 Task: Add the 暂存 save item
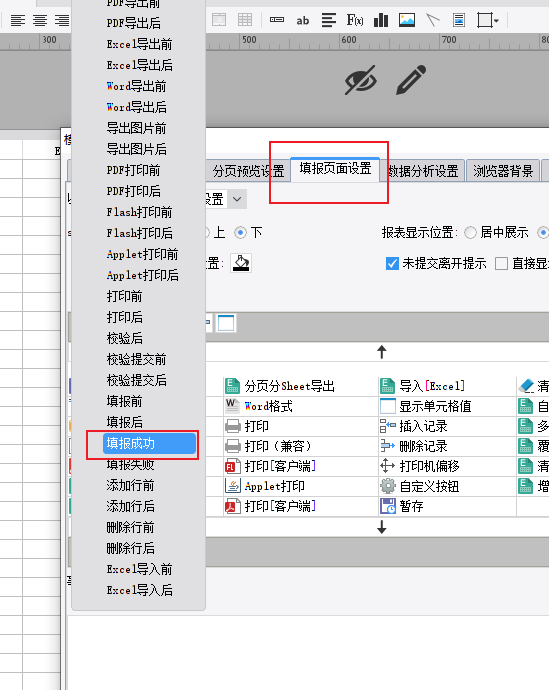pos(402,506)
